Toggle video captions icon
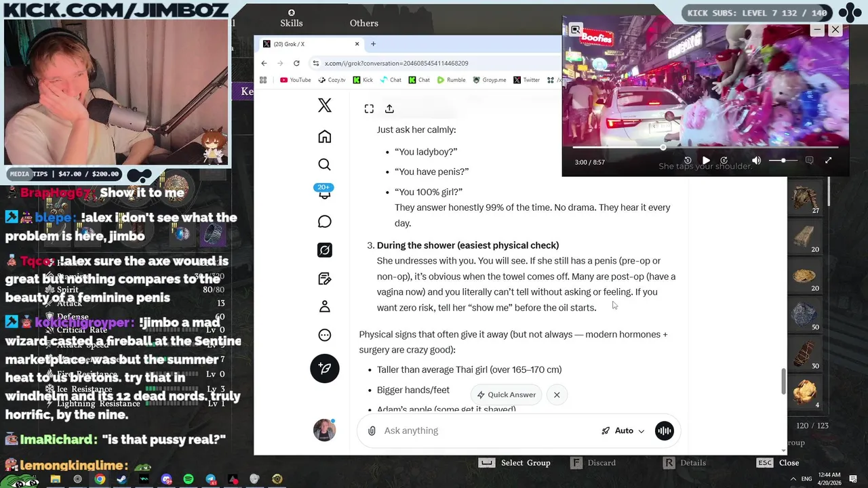This screenshot has width=868, height=488. (809, 161)
